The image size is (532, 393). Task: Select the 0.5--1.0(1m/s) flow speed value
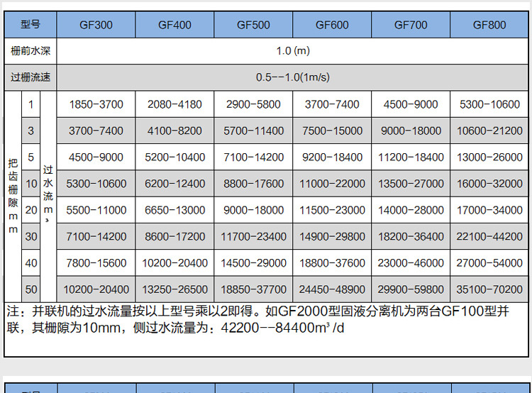(292, 77)
